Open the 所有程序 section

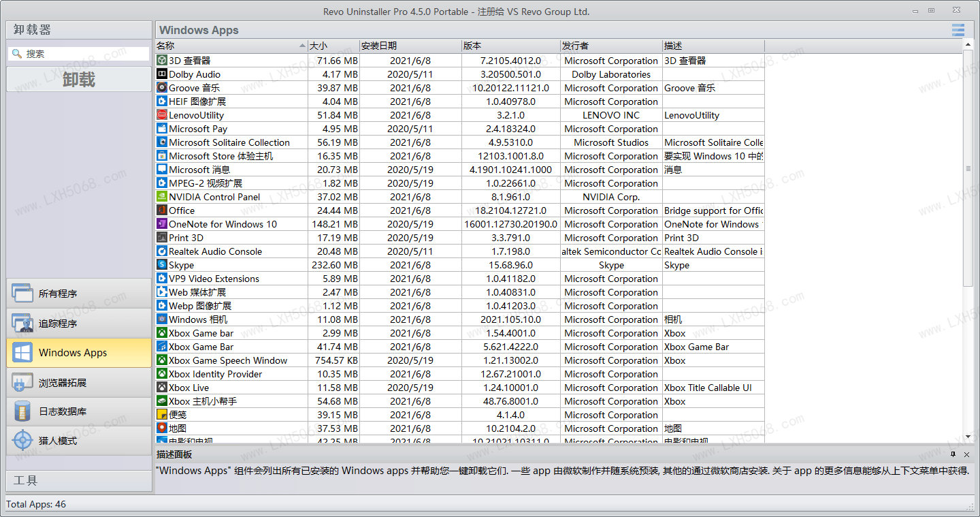79,294
